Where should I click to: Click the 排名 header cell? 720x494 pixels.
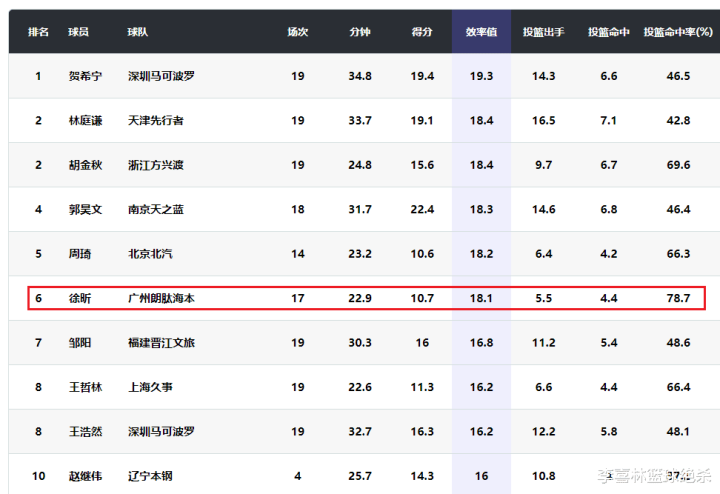click(x=39, y=32)
